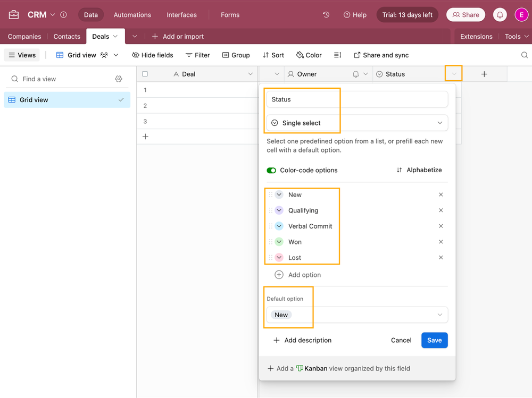This screenshot has width=532, height=398.
Task: Switch to the Automations tab
Action: (132, 14)
